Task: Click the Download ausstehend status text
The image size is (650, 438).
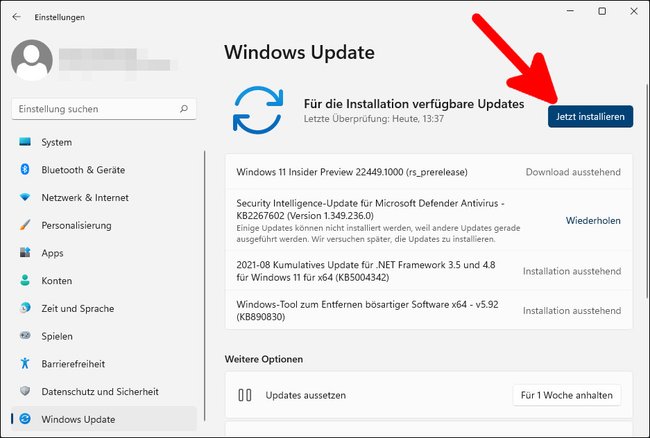Action: (x=573, y=172)
